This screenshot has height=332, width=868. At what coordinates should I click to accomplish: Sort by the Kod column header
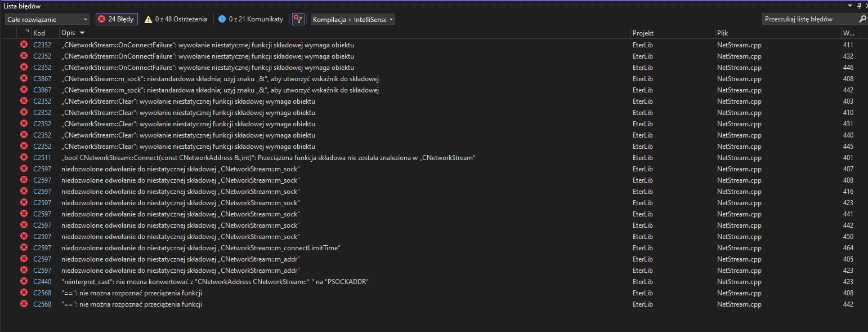tap(39, 33)
